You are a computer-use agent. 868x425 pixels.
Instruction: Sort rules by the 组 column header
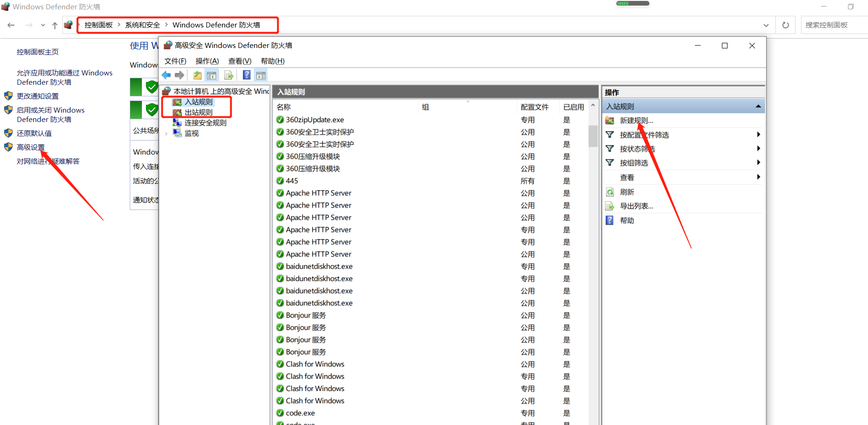tap(468, 107)
